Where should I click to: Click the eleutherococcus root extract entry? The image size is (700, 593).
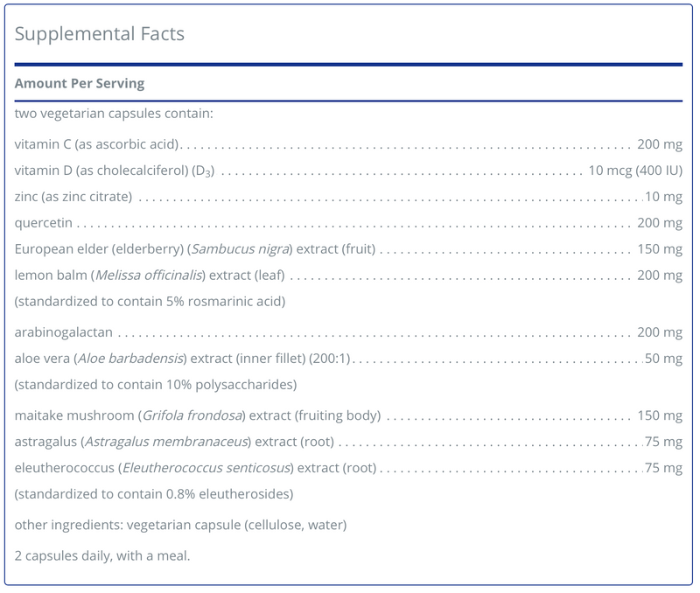point(195,468)
